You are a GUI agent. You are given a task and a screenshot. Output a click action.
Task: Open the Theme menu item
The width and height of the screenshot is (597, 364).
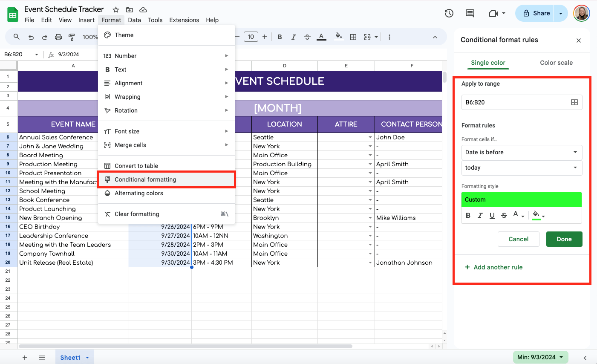[167, 35]
